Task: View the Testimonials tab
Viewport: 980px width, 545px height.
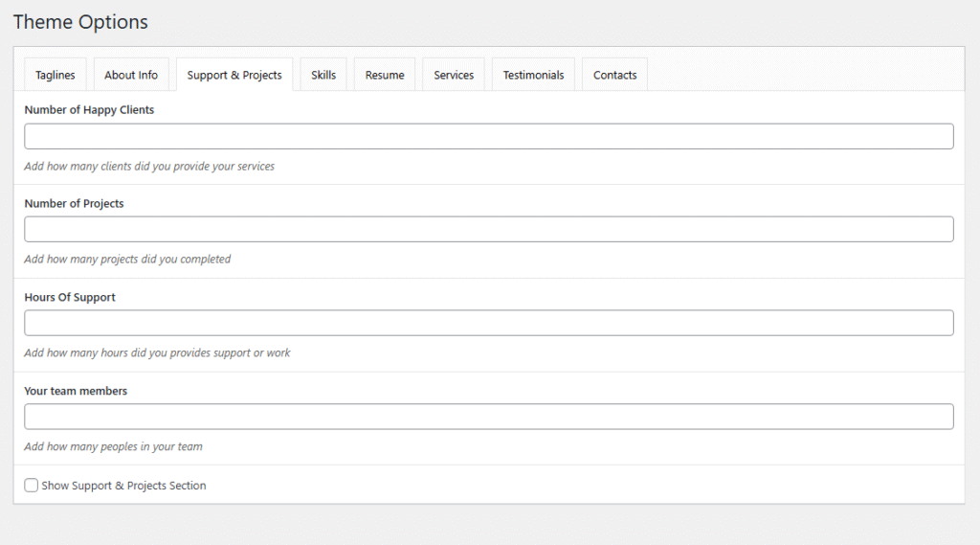Action: coord(533,75)
